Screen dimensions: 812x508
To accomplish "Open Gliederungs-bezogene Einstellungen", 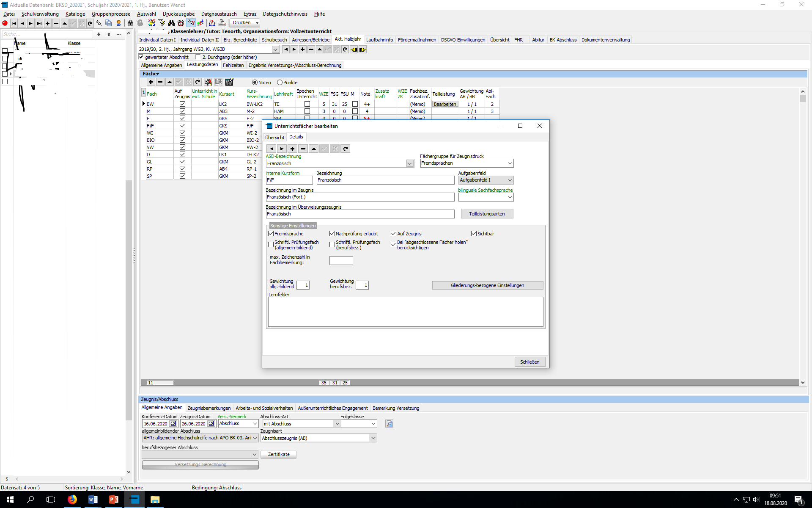I will click(488, 285).
